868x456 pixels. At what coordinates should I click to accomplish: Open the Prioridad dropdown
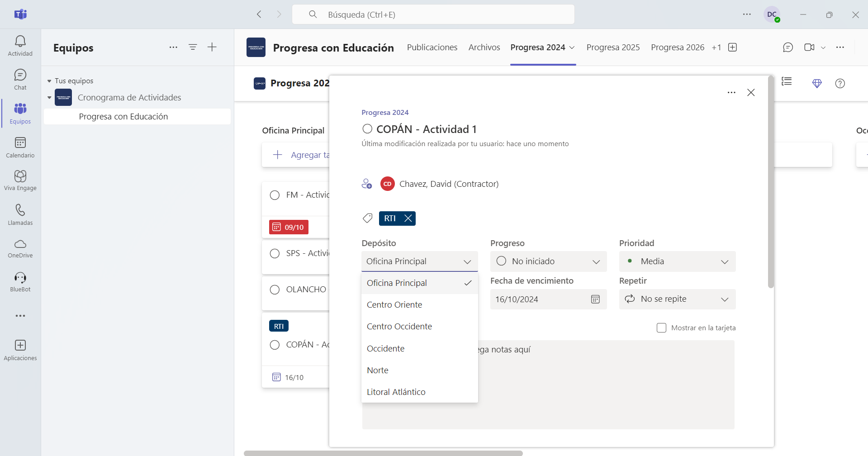tap(677, 261)
